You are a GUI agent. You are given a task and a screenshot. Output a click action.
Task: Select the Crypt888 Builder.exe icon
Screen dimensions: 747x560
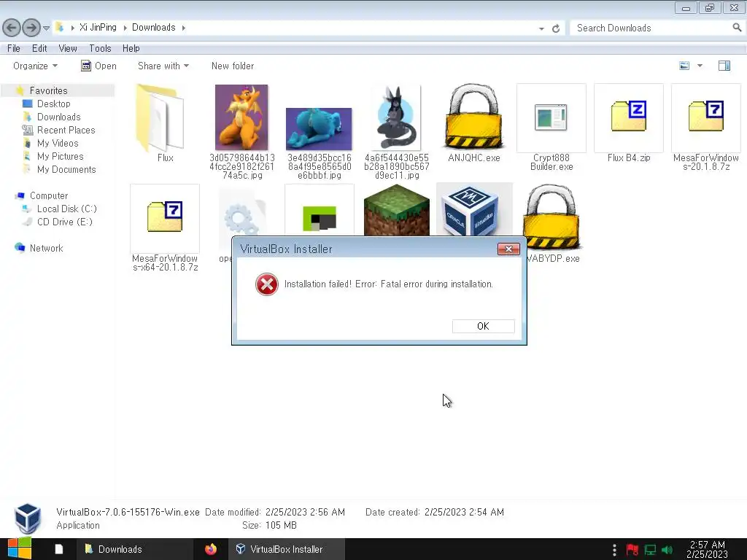(x=551, y=117)
